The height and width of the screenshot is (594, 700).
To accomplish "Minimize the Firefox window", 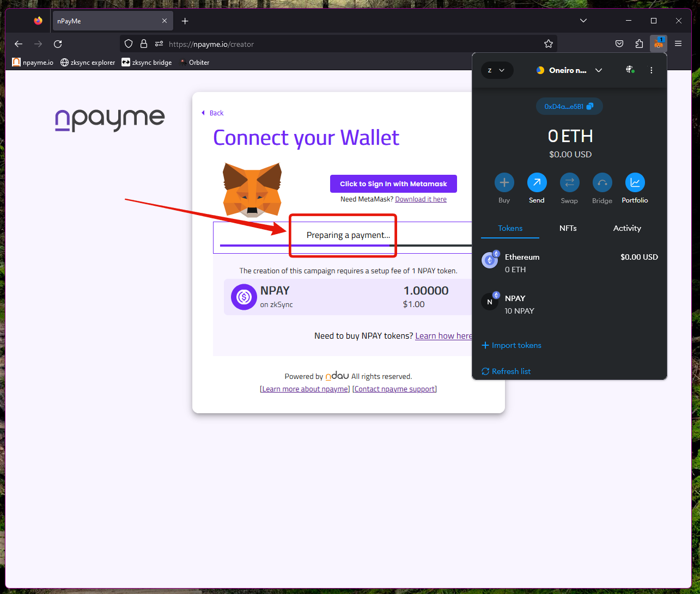I will (x=629, y=21).
